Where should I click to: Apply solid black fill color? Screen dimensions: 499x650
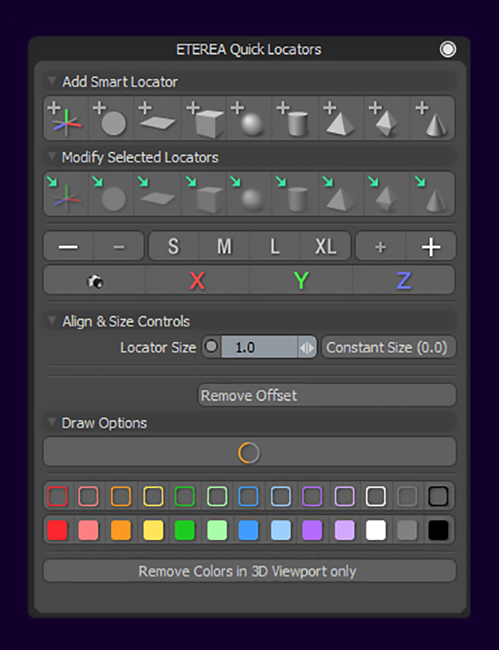coord(438,530)
